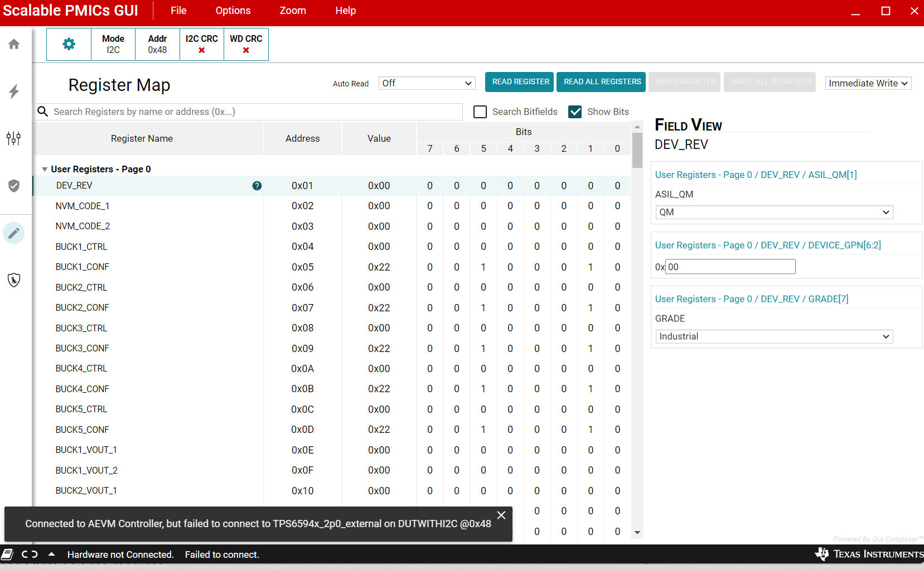Image resolution: width=924 pixels, height=569 pixels.
Task: Toggle bit 7 of DEV_REV
Action: (430, 186)
